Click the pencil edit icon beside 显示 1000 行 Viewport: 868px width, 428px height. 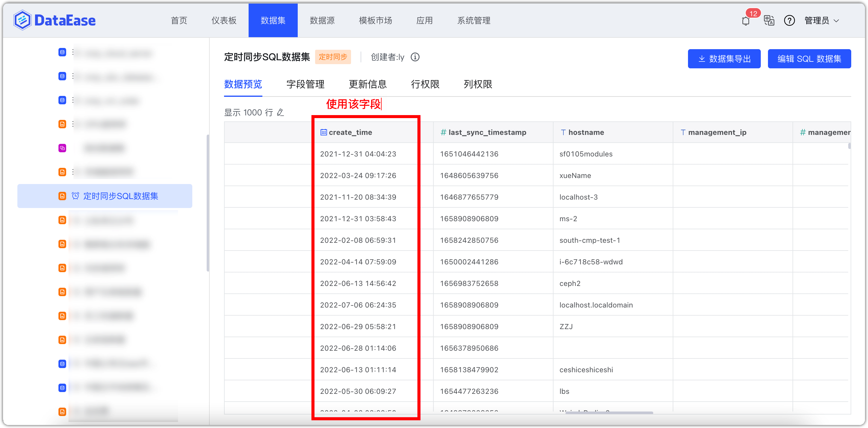(x=281, y=112)
